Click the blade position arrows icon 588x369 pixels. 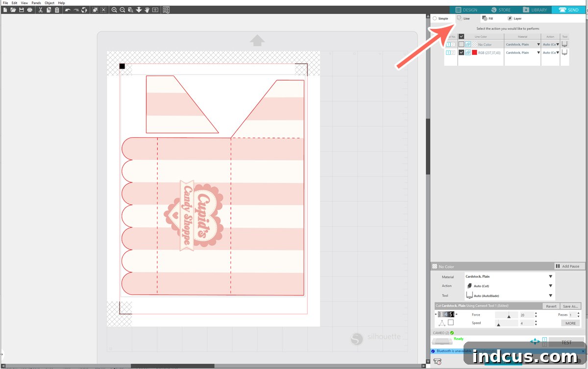pos(535,342)
